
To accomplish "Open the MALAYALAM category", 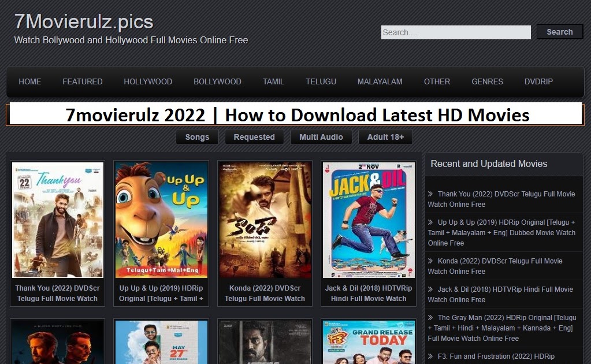I will click(380, 82).
